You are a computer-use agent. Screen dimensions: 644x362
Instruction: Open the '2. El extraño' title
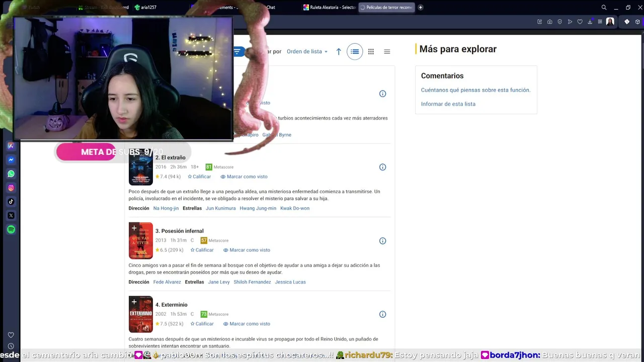point(170,157)
